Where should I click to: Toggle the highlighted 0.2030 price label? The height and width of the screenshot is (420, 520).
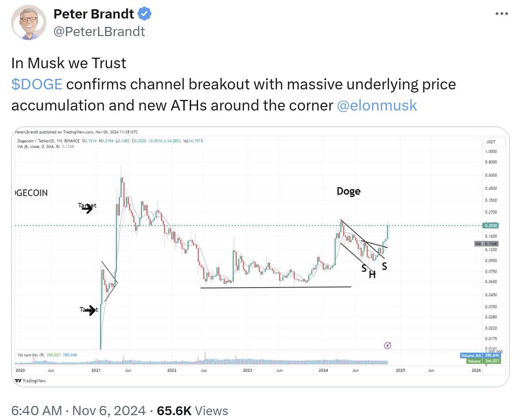(x=490, y=225)
